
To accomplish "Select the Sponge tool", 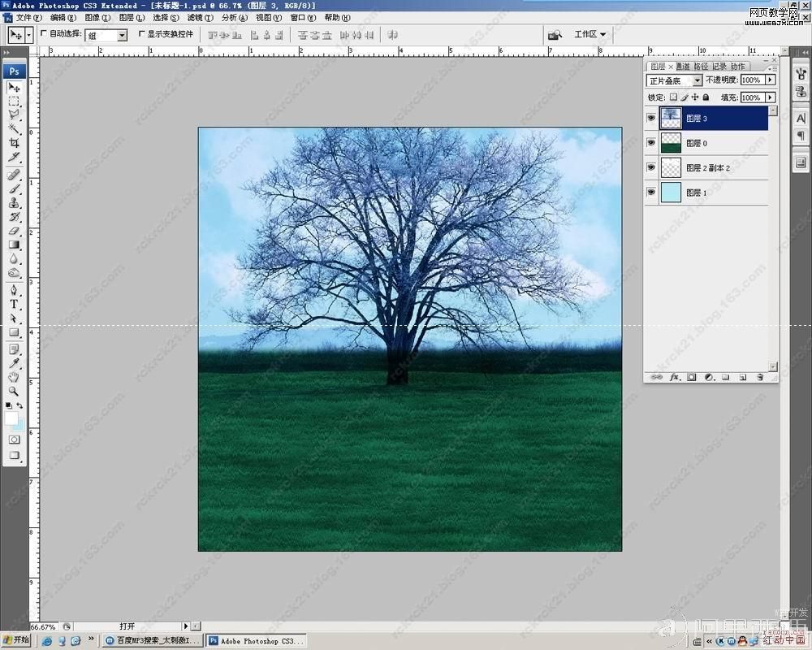I will pos(14,273).
